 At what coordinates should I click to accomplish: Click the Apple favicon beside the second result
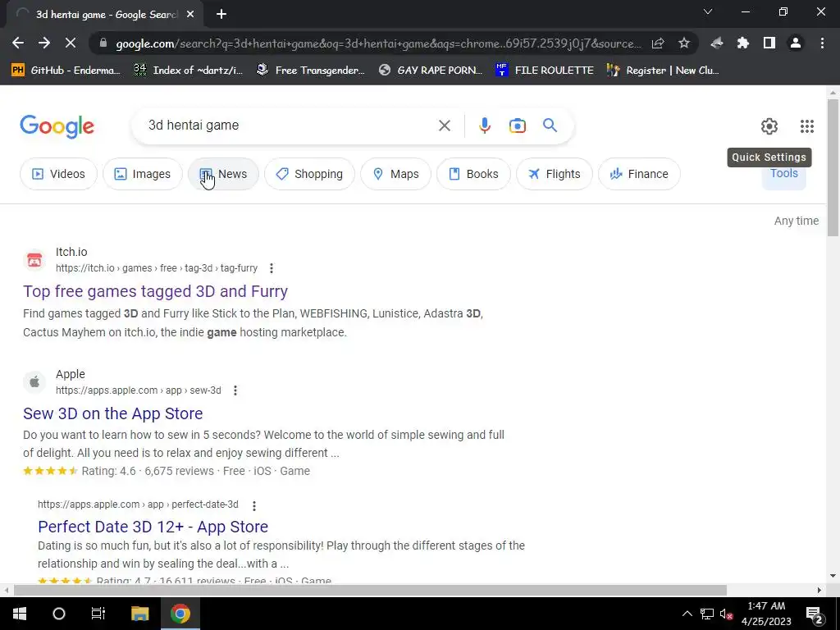tap(34, 382)
